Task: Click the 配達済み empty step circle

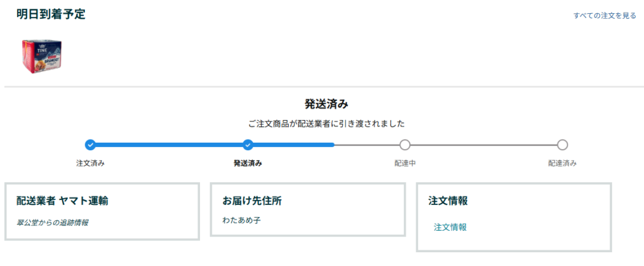Action: tap(562, 145)
